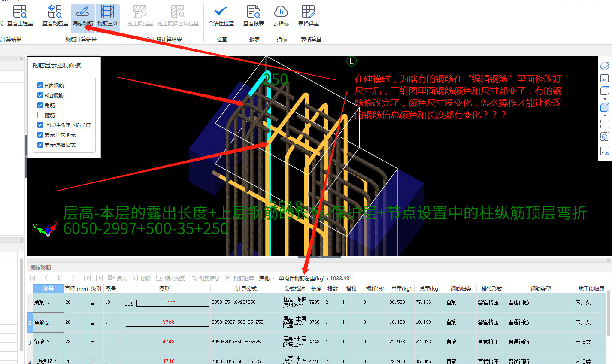The width and height of the screenshot is (612, 364).
Task: Click the 编辑钢筋 panel title
Action: click(x=41, y=267)
